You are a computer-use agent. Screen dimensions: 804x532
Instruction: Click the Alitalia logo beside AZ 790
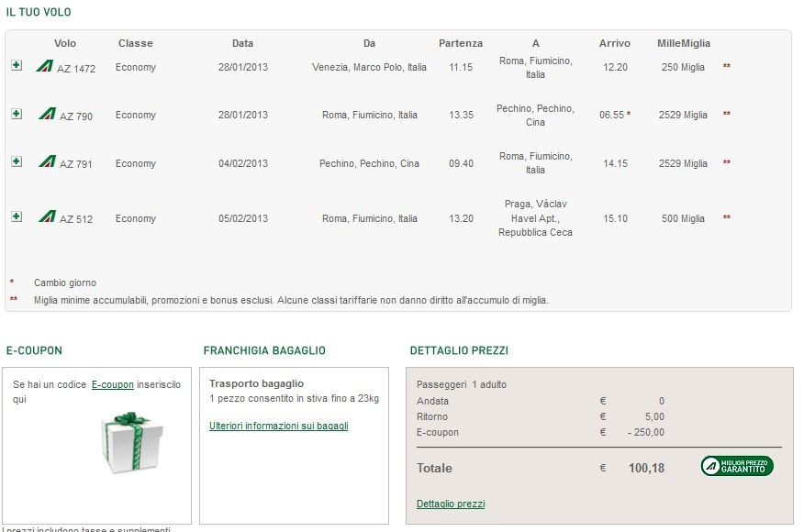tap(47, 113)
